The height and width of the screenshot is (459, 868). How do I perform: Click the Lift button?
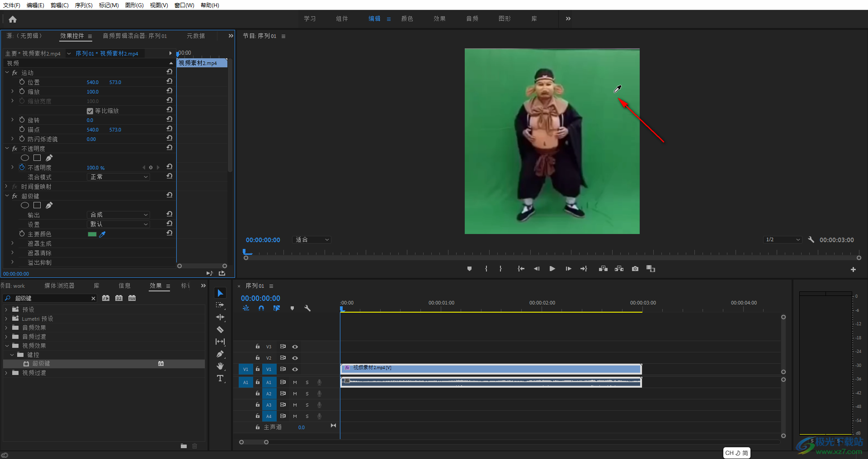coord(603,269)
